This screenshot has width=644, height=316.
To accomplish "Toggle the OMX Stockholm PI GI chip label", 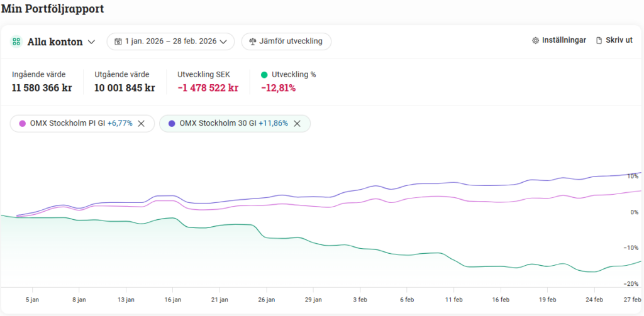I will pos(81,124).
